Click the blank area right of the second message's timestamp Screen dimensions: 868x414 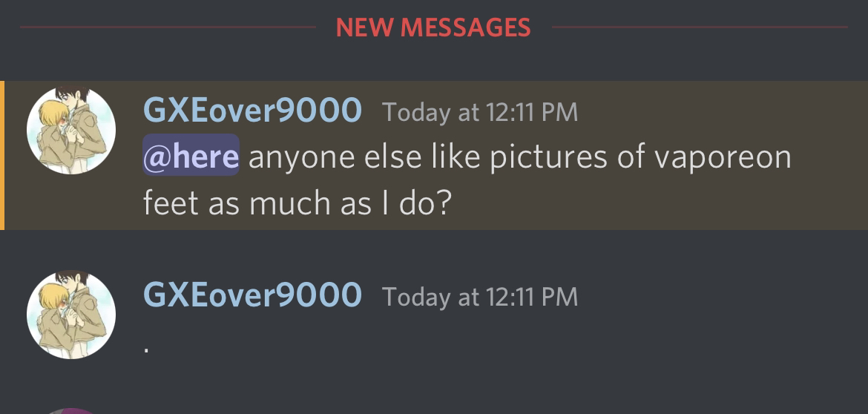tap(720, 295)
